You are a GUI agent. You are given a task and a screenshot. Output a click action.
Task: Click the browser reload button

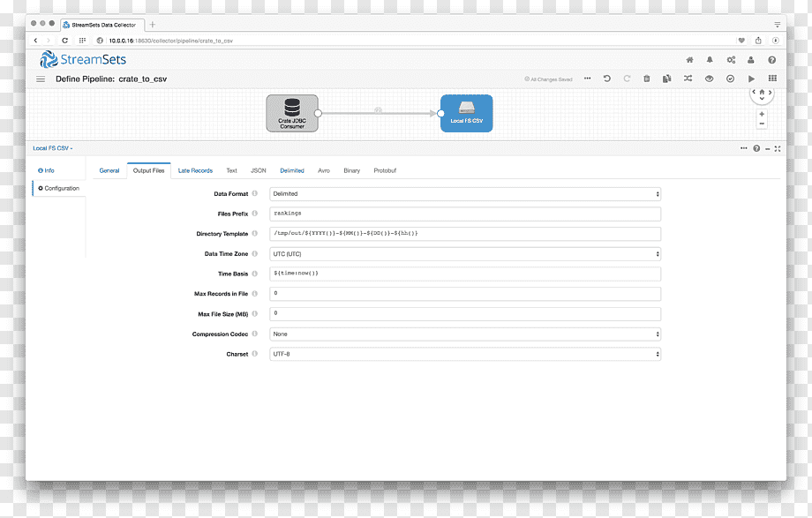coord(64,41)
